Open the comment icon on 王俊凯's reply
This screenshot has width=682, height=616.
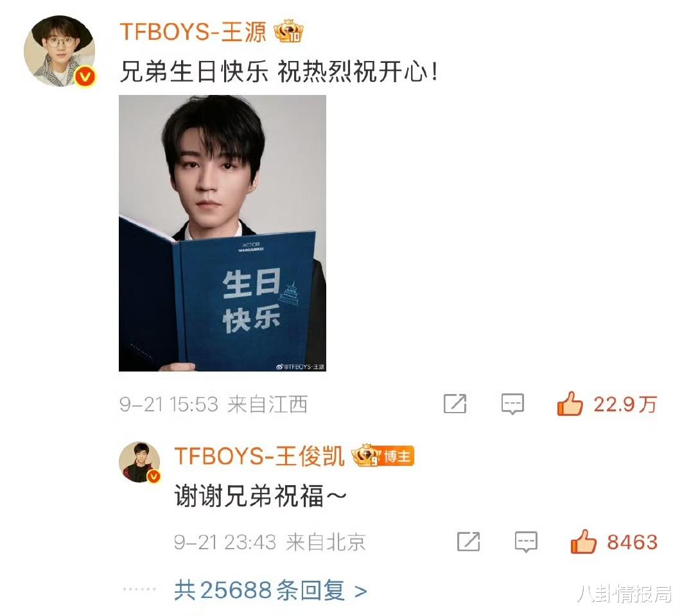click(x=526, y=542)
